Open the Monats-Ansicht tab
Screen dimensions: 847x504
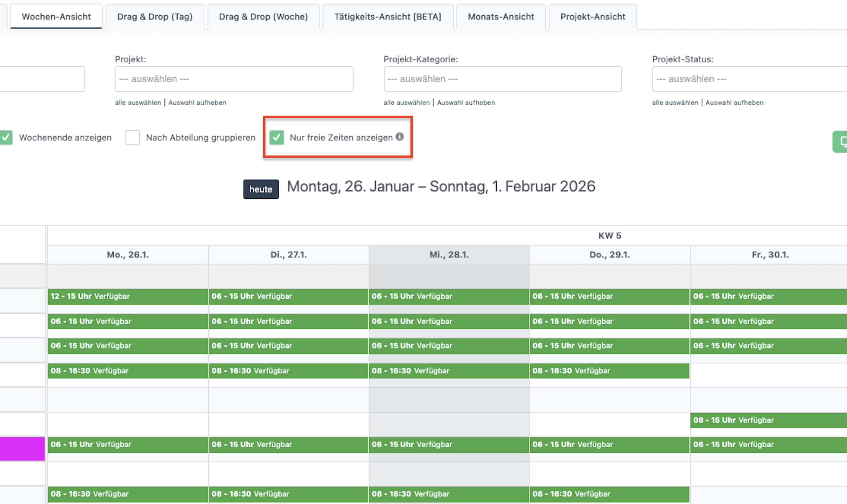500,17
